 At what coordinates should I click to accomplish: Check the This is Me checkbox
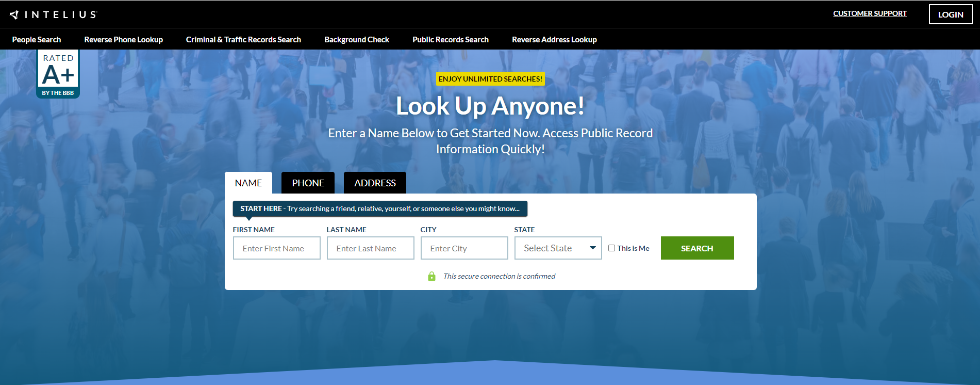[x=611, y=248]
